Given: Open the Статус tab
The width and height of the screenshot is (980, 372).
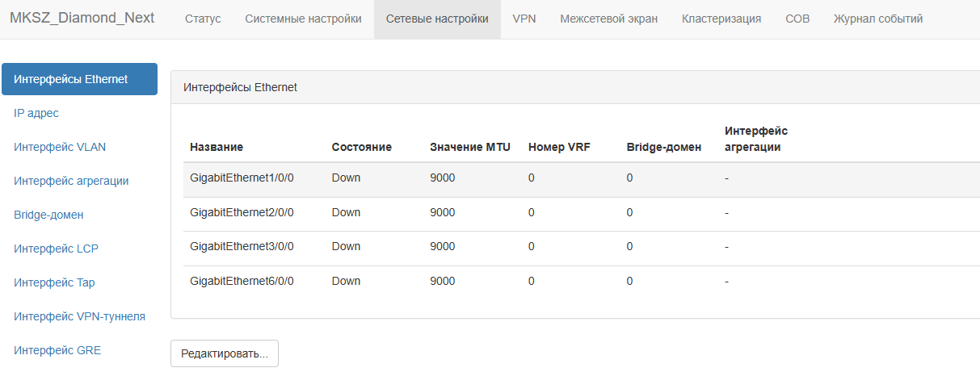Looking at the screenshot, I should tap(203, 19).
